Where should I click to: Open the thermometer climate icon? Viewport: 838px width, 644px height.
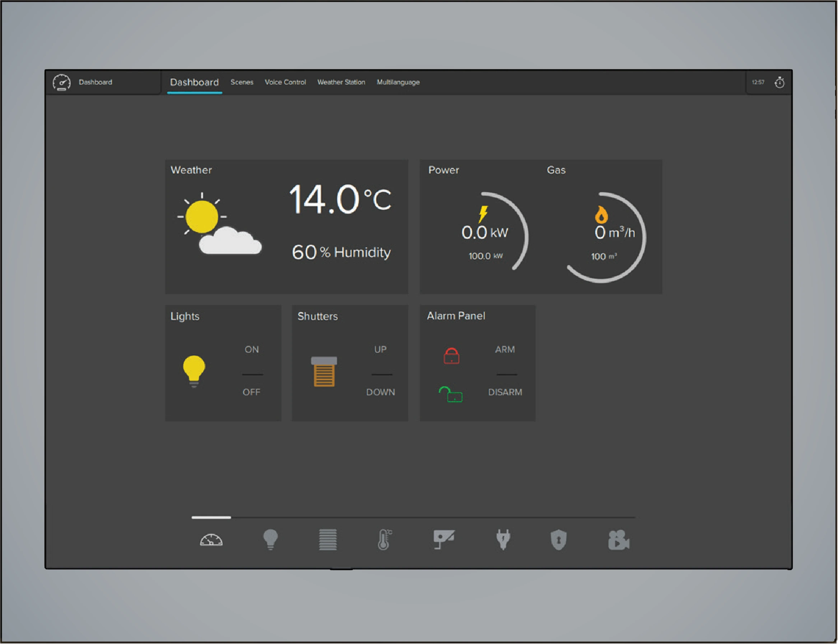tap(385, 539)
